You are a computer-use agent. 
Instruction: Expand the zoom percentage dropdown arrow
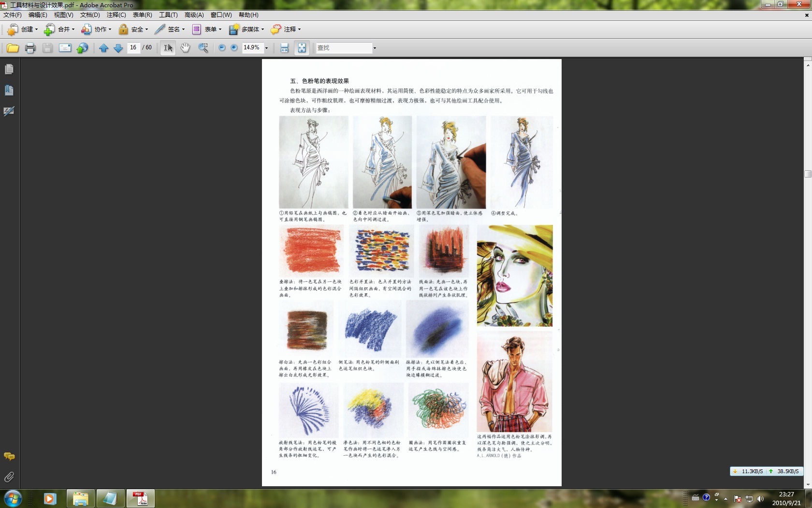[x=266, y=48]
